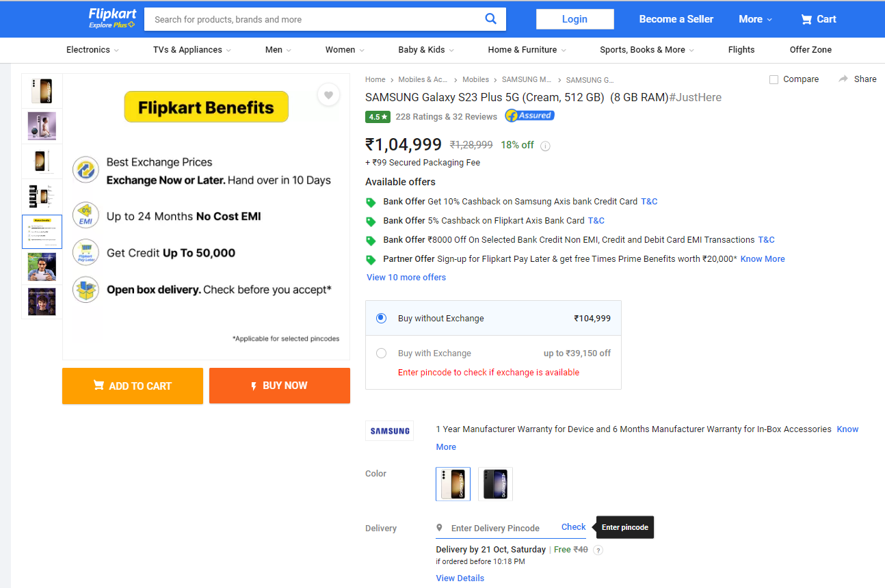Go to Mobiles breadcrumb
885x588 pixels.
[476, 80]
